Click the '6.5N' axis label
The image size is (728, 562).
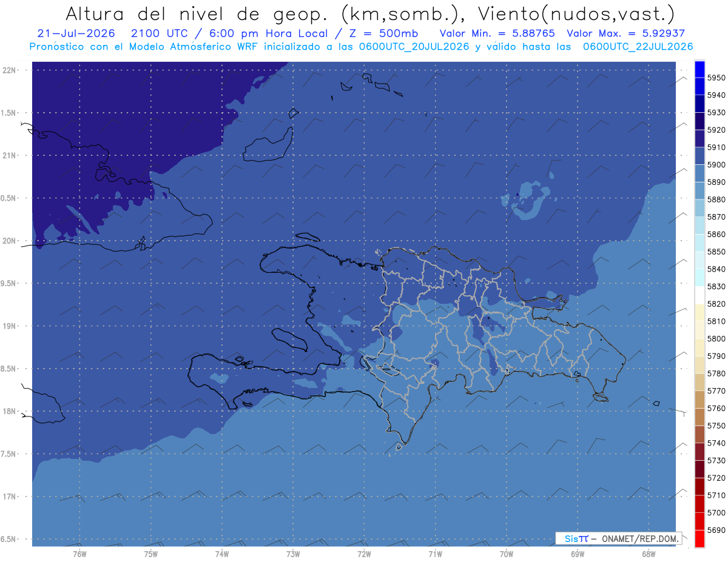[9, 539]
